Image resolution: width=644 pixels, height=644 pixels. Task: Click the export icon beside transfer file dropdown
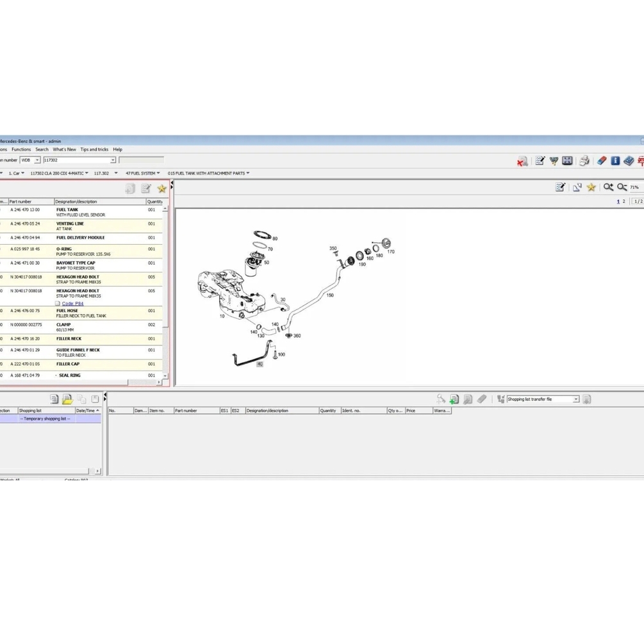pyautogui.click(x=586, y=399)
